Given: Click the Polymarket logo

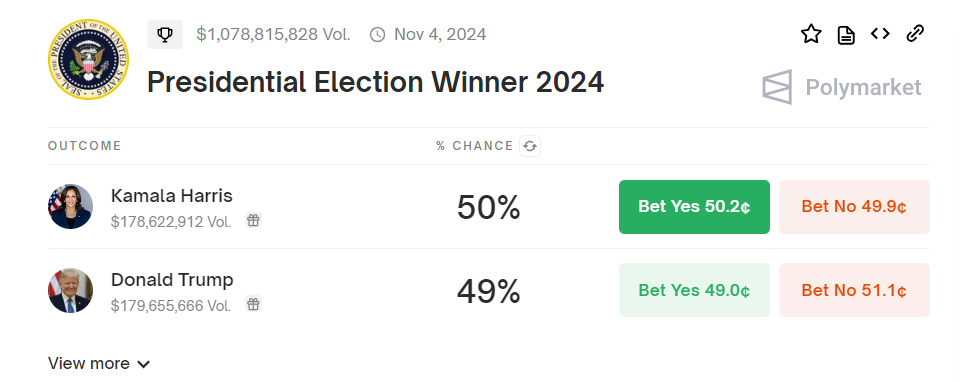Looking at the screenshot, I should coord(842,87).
